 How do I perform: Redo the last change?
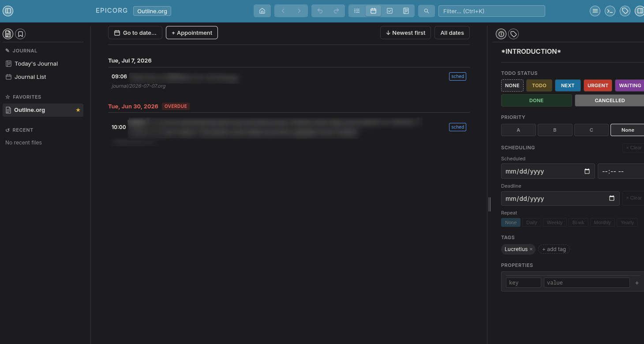click(336, 11)
